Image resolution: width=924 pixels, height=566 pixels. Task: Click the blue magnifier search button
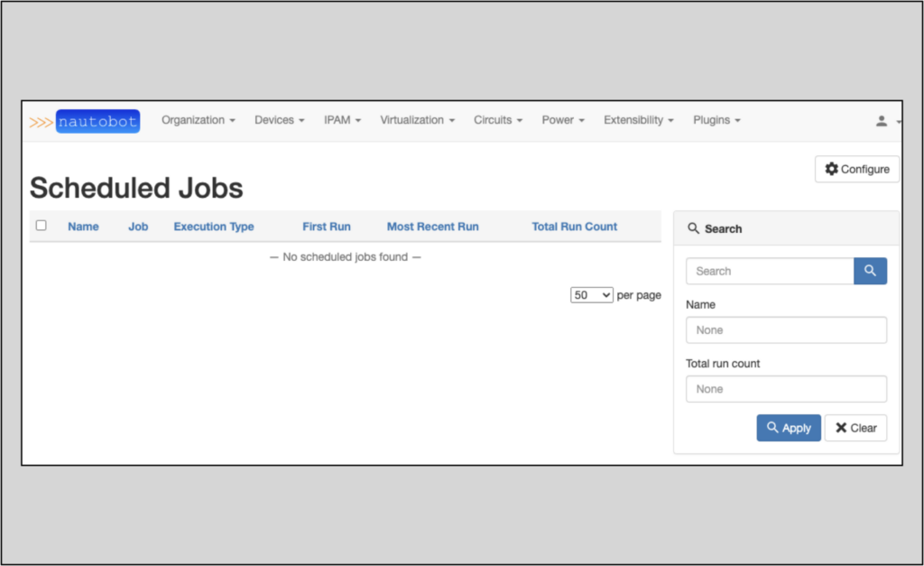(x=870, y=271)
